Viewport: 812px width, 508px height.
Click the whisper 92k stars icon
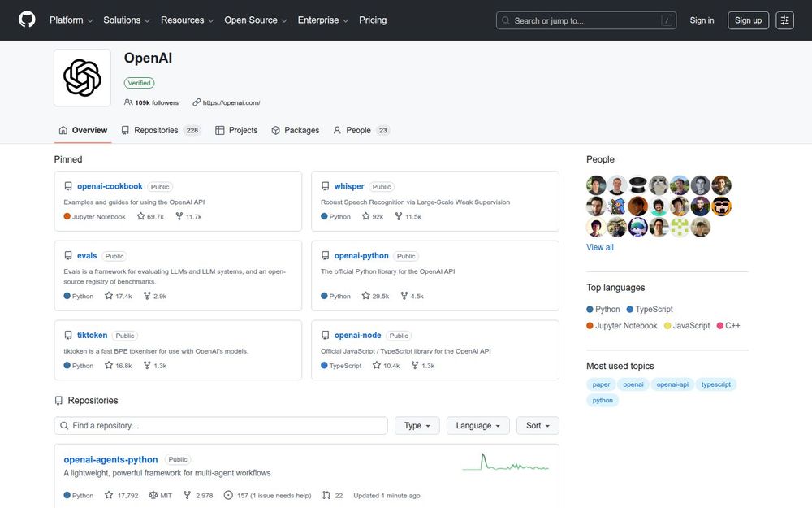click(365, 216)
